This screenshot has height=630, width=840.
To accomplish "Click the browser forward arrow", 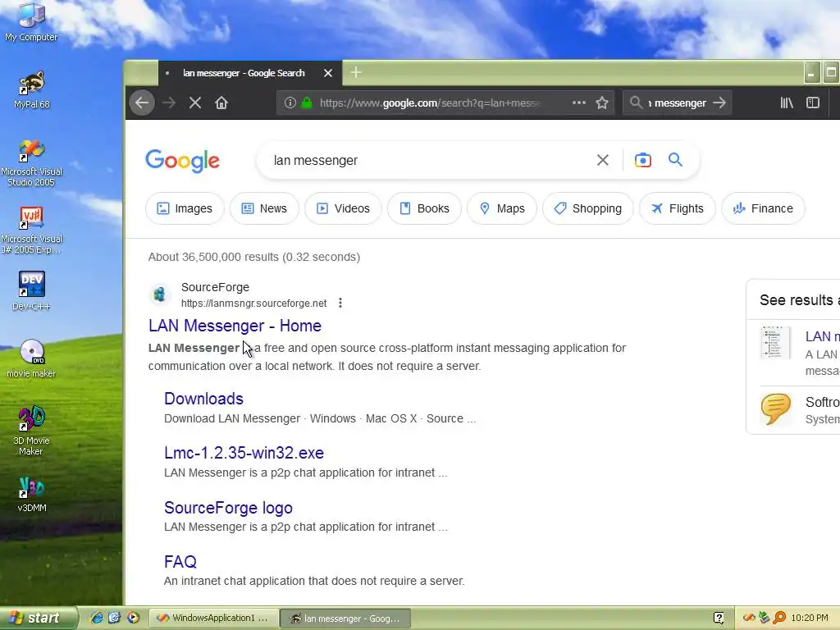I will point(169,103).
